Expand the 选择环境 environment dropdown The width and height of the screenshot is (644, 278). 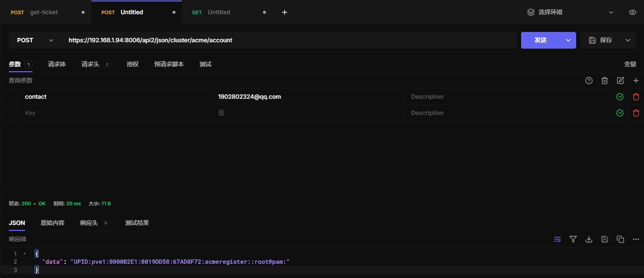(x=570, y=12)
